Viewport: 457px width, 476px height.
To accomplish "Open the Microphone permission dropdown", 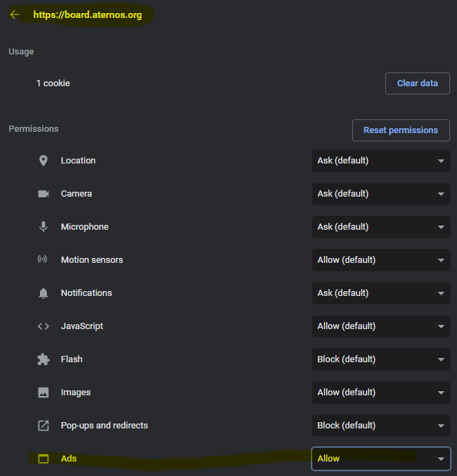I will (x=381, y=227).
